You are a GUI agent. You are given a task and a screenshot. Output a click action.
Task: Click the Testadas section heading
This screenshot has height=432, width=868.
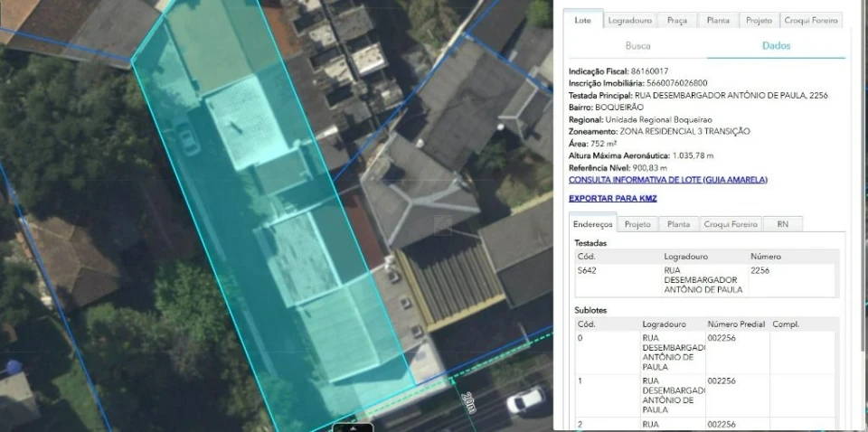click(x=590, y=243)
